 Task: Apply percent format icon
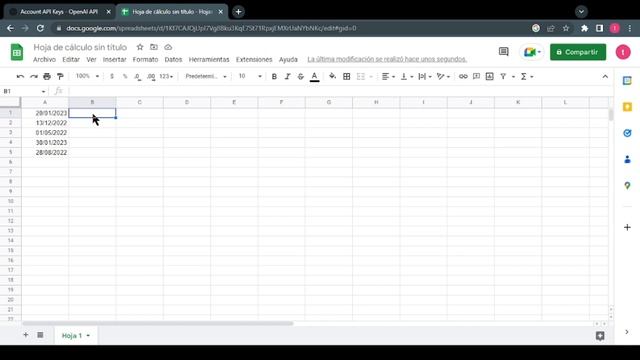[x=125, y=76]
